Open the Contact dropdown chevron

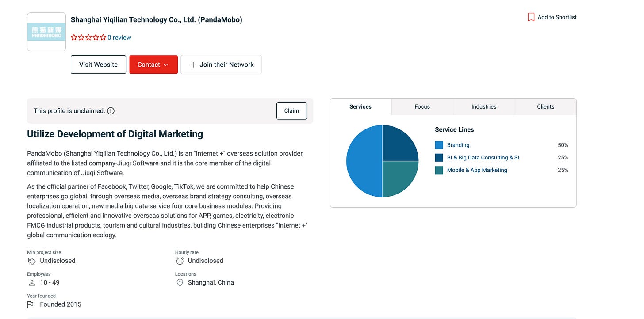pyautogui.click(x=166, y=65)
